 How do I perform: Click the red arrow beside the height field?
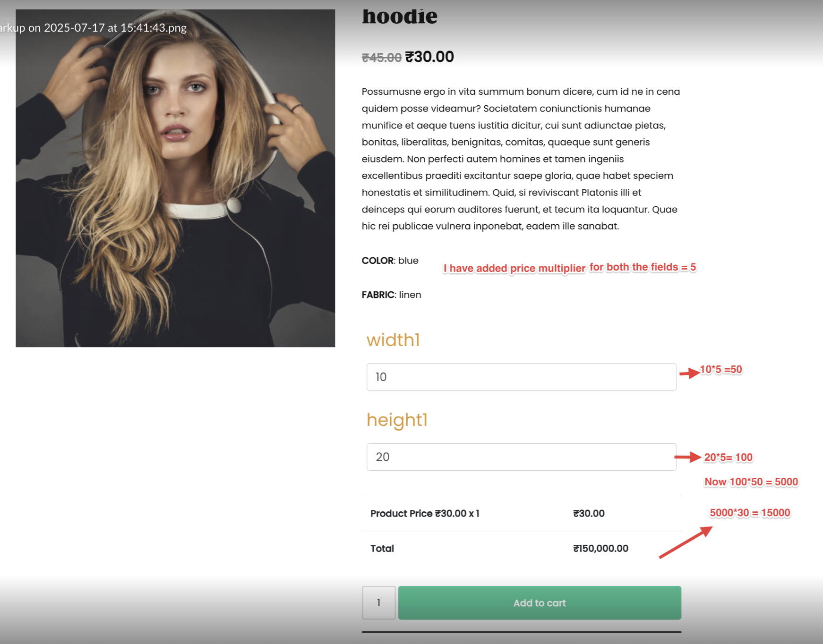[x=687, y=457]
